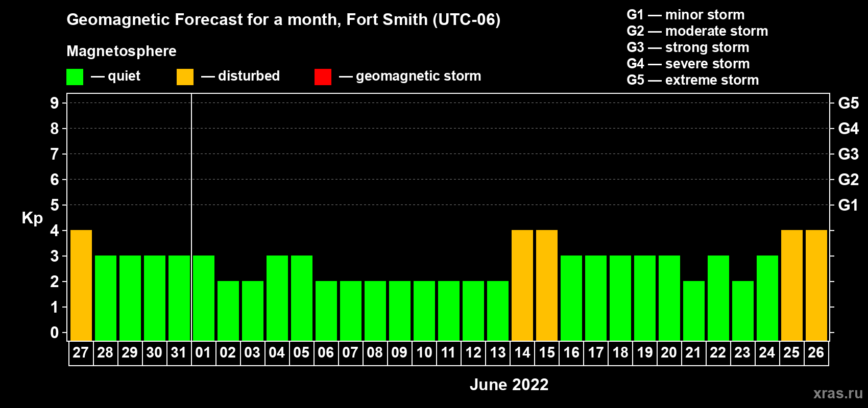The image size is (868, 408).
Task: Click the bar for June 06
Action: (x=326, y=311)
